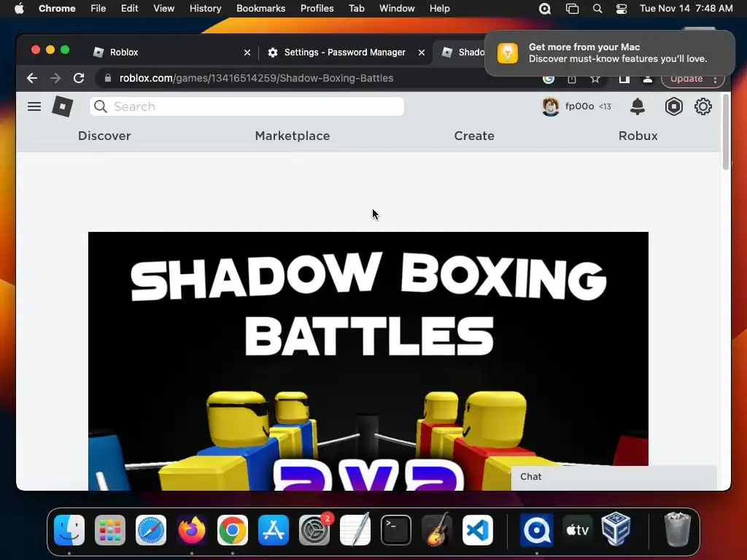Launch GarageBand from the Dock
Screen dimensions: 747x560
coord(437,529)
